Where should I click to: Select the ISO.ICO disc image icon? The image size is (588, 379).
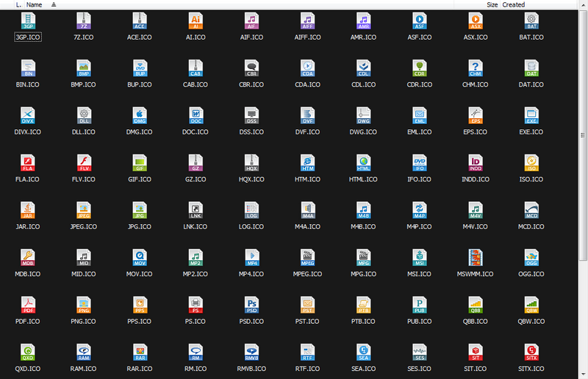click(x=531, y=163)
